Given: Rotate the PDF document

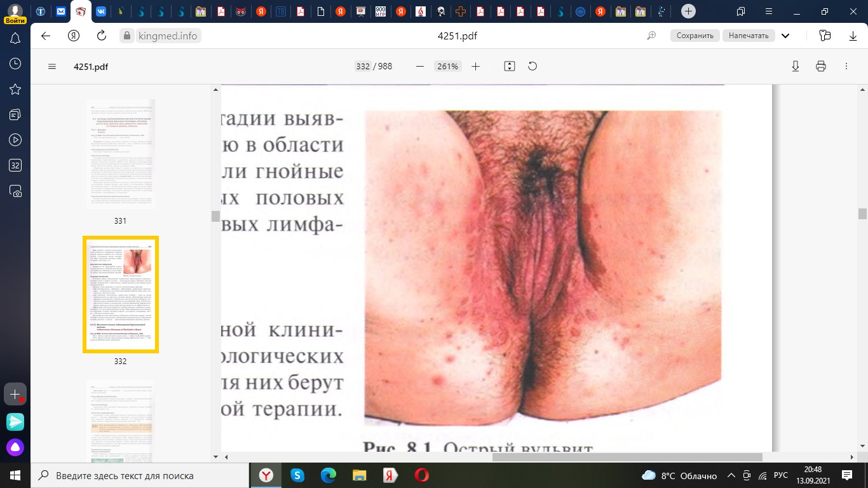Looking at the screenshot, I should 532,67.
